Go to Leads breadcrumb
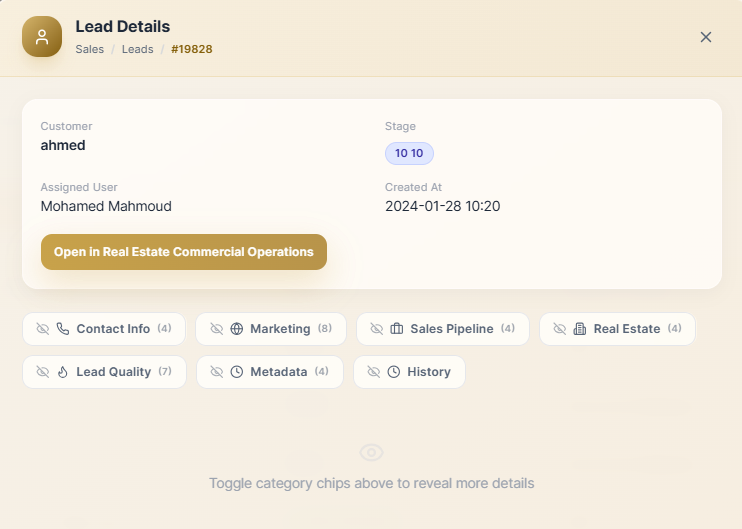Image resolution: width=742 pixels, height=529 pixels. pos(138,49)
